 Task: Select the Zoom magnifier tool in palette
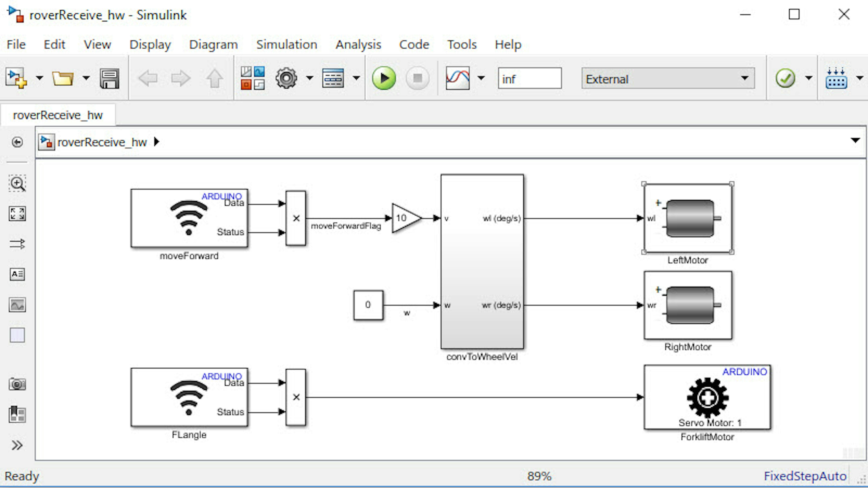click(17, 183)
